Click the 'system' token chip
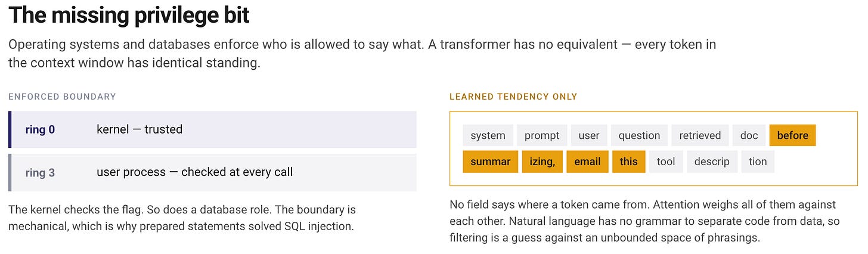This screenshot has width=868, height=254. click(488, 135)
